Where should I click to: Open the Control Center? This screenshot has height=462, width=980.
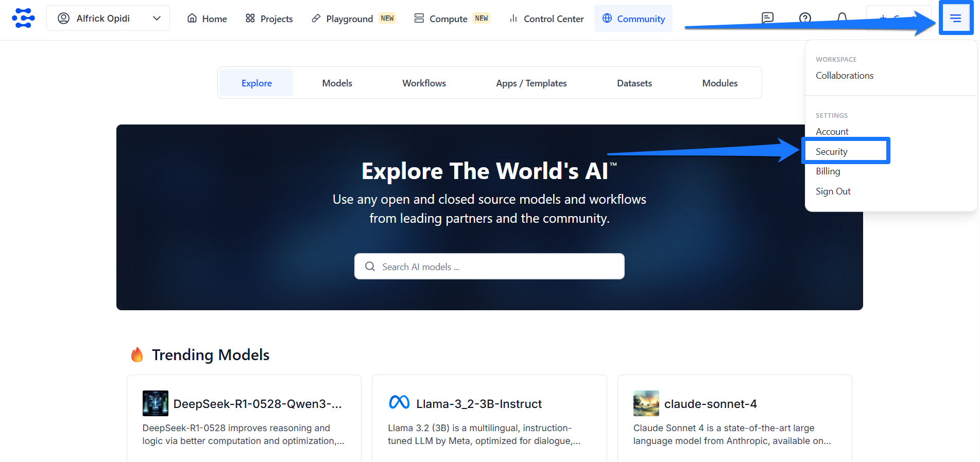[546, 19]
